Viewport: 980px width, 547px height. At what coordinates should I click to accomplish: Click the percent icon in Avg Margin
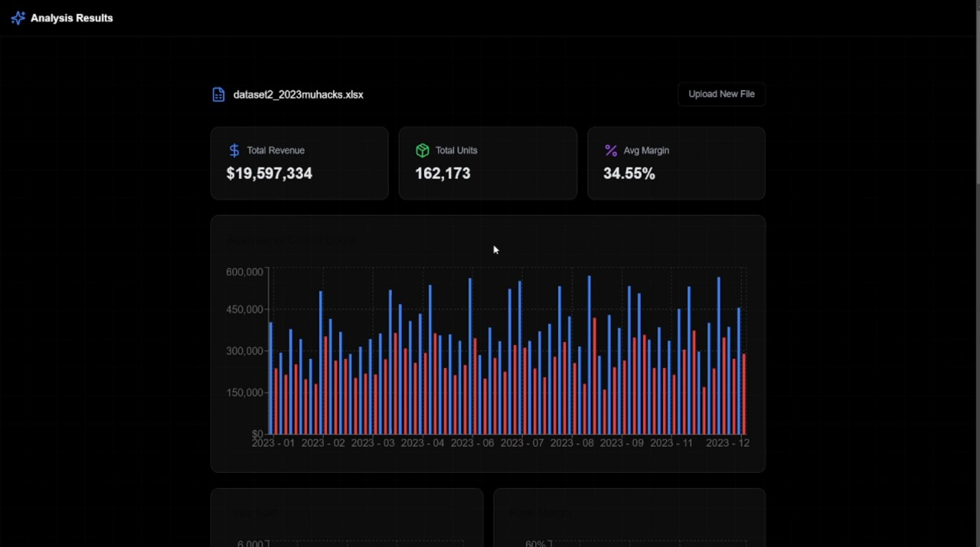pyautogui.click(x=611, y=151)
